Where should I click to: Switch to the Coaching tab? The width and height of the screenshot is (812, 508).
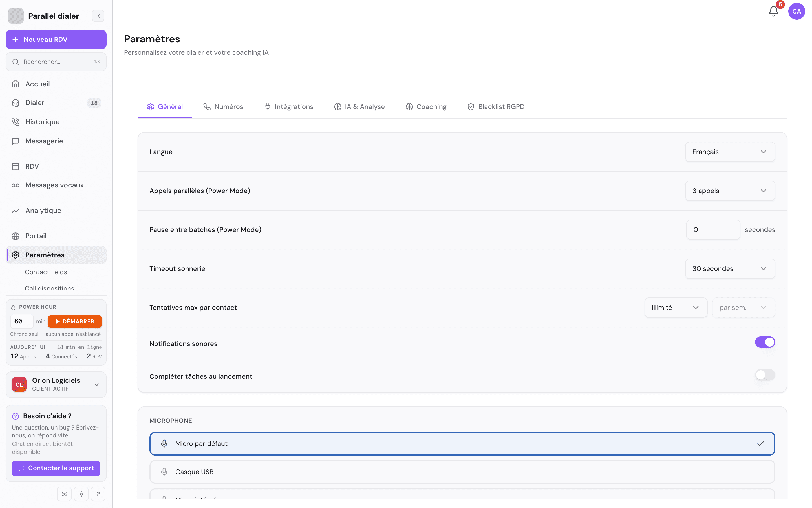(x=426, y=107)
